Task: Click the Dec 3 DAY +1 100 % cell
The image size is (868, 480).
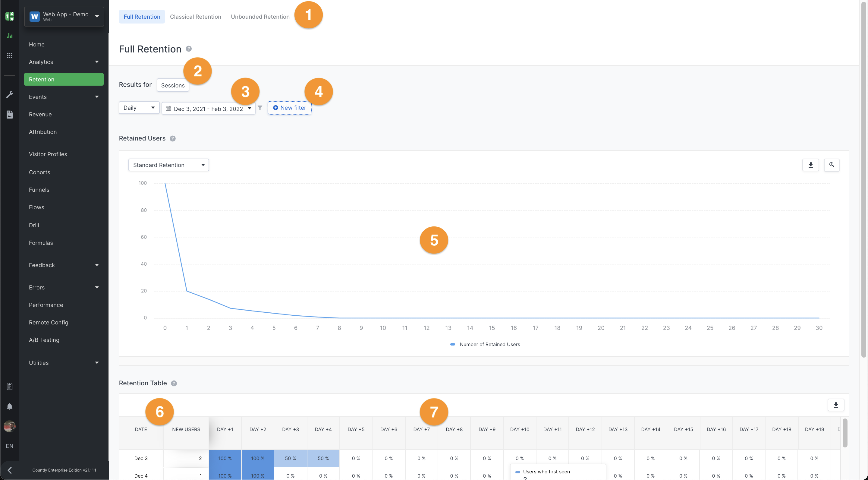Action: [x=225, y=458]
